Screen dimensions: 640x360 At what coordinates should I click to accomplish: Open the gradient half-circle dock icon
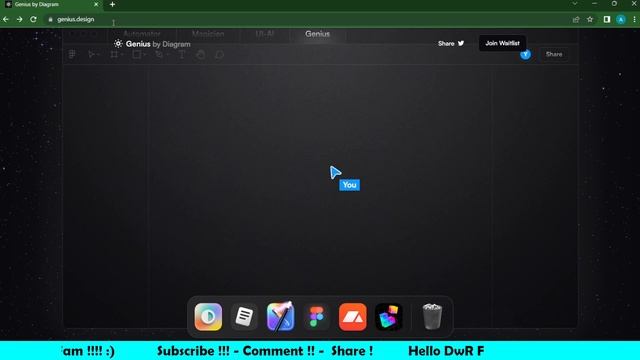pos(208,317)
